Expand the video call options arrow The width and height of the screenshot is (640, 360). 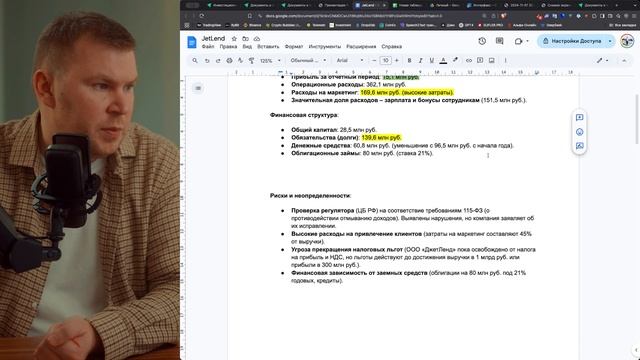tap(527, 41)
